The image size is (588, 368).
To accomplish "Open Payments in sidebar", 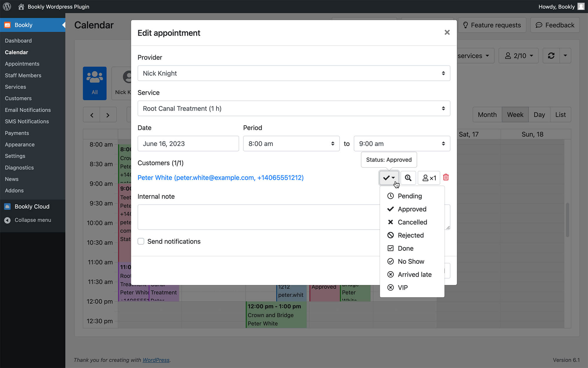I will click(17, 133).
